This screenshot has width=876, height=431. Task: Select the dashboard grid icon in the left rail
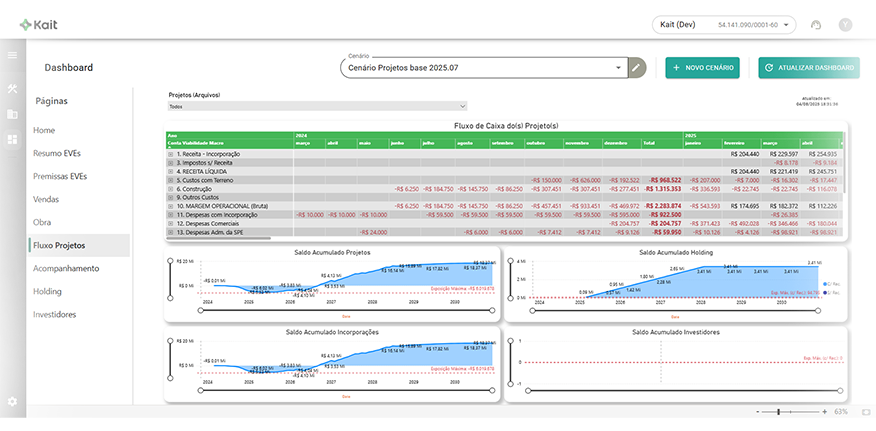click(x=12, y=139)
